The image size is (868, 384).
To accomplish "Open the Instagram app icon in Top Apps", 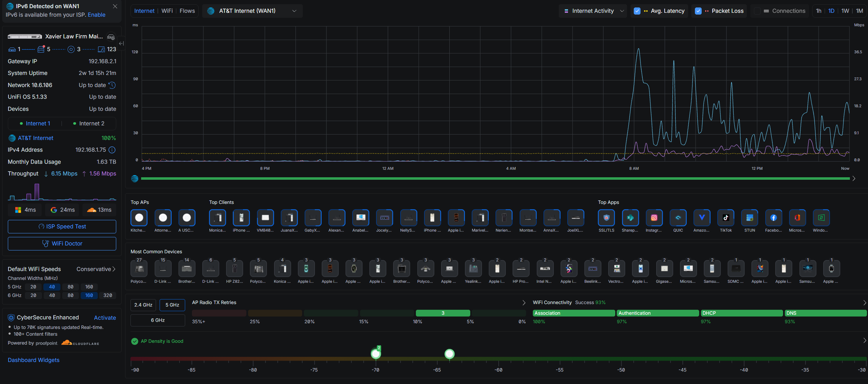I will tap(654, 218).
